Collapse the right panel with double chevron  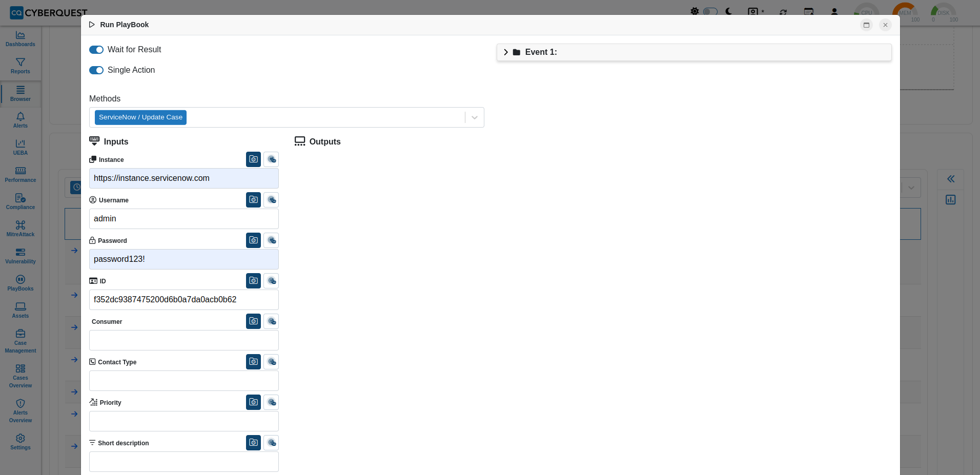(951, 179)
